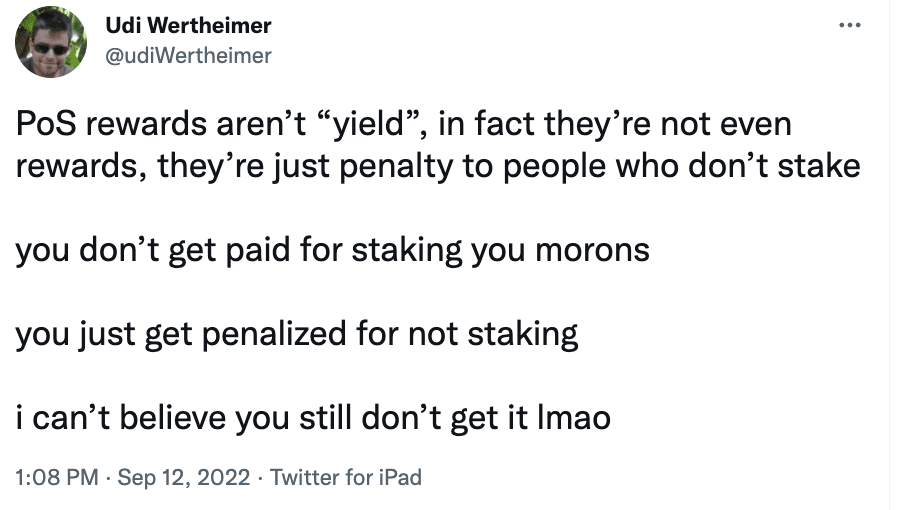Open the Twitter for iPad source link

pos(346,477)
